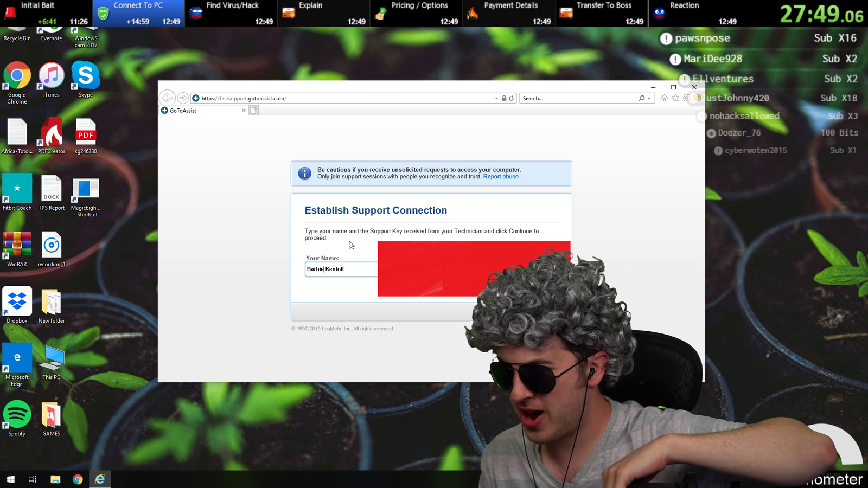Launch Fitbit Coach shortcut
The height and width of the screenshot is (488, 868).
(x=17, y=193)
